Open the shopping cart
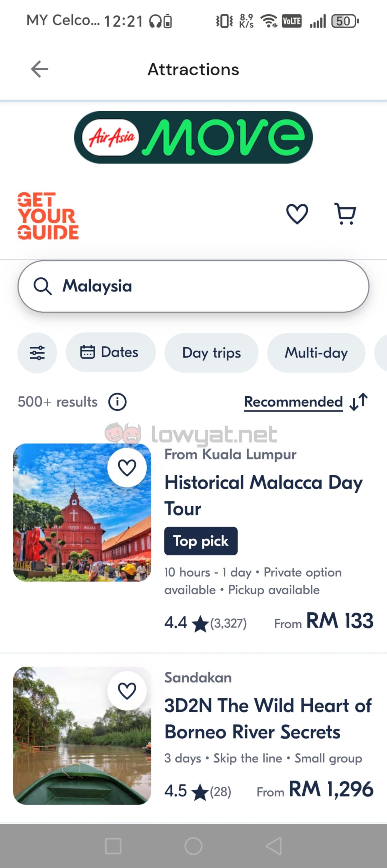Screen dimensions: 387x868 point(345,214)
